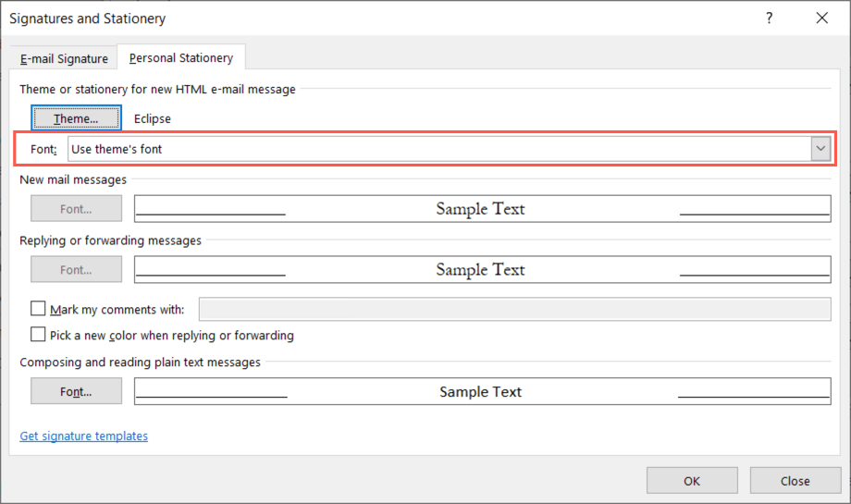Click the Eclipse theme name label
This screenshot has width=851, height=504.
(153, 118)
